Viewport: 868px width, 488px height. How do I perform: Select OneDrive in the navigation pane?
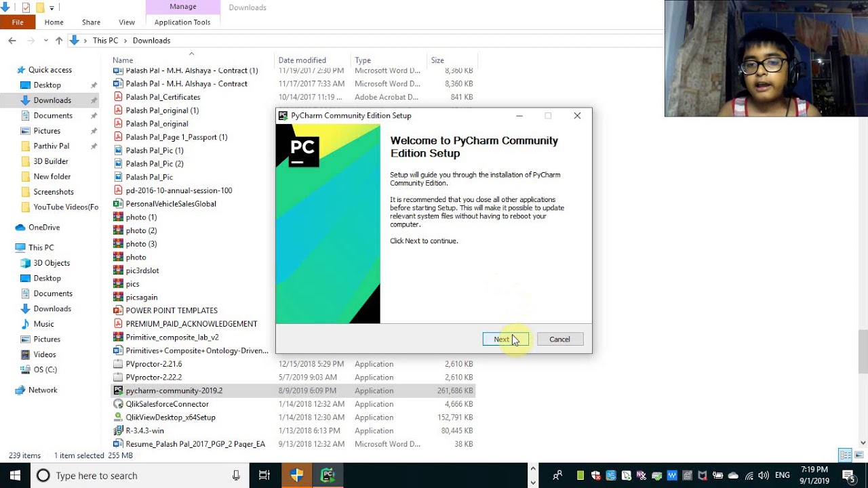tap(44, 227)
